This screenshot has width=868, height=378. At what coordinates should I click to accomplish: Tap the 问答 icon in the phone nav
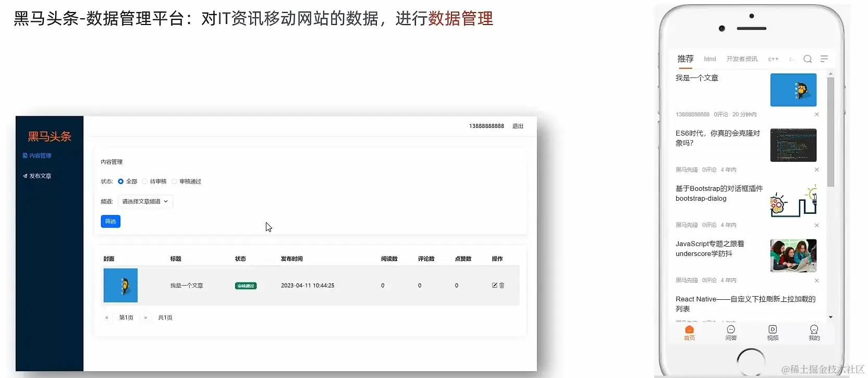click(731, 333)
